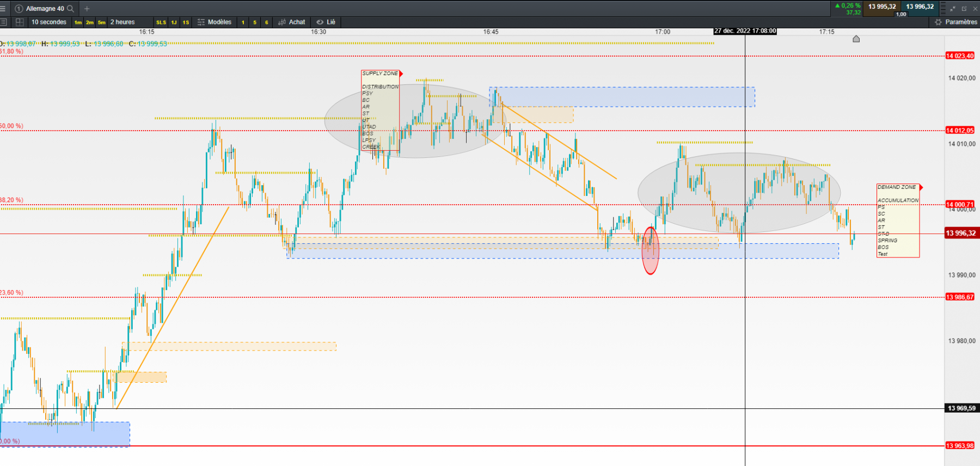Click the Achat order button
980x466 pixels.
[292, 22]
